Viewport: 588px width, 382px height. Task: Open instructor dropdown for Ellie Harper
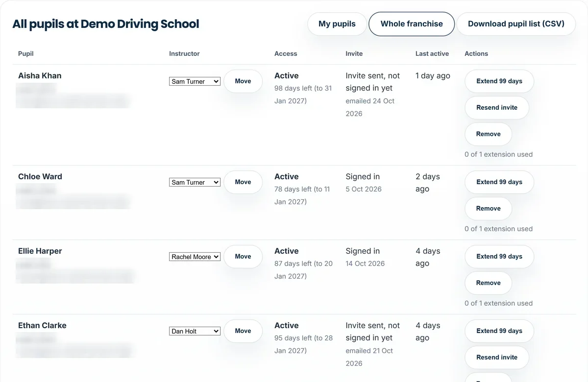click(x=195, y=257)
